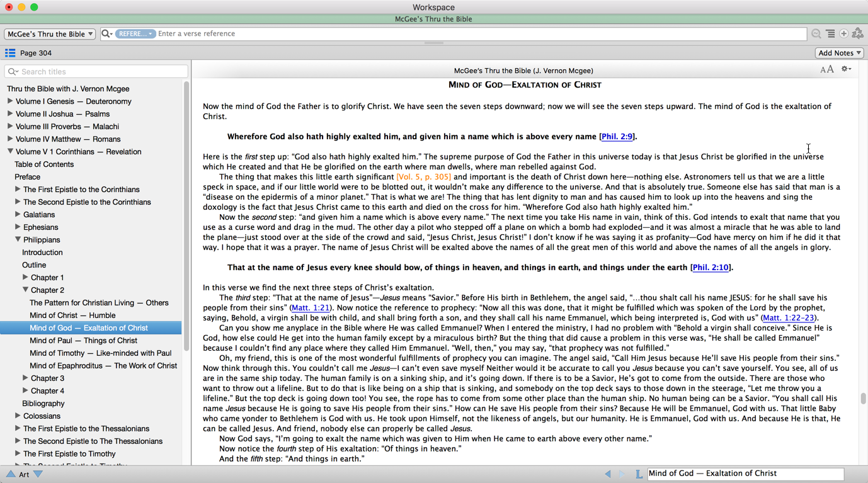Expand The First Epistle to the Corinthians
This screenshot has width=868, height=483.
pyautogui.click(x=18, y=189)
